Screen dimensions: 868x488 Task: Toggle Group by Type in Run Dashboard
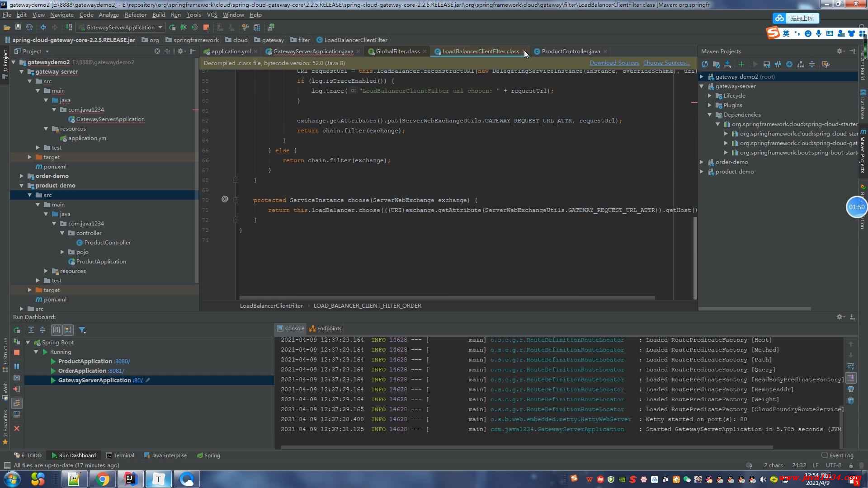click(x=57, y=330)
